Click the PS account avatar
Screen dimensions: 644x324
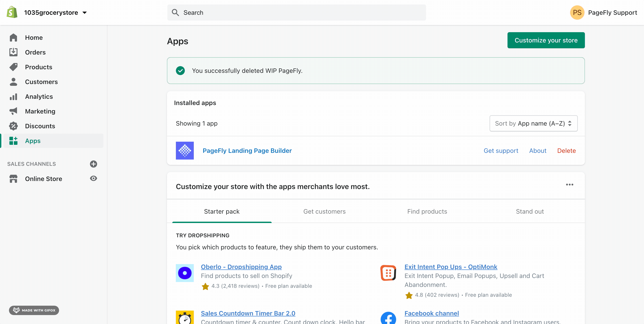point(577,13)
